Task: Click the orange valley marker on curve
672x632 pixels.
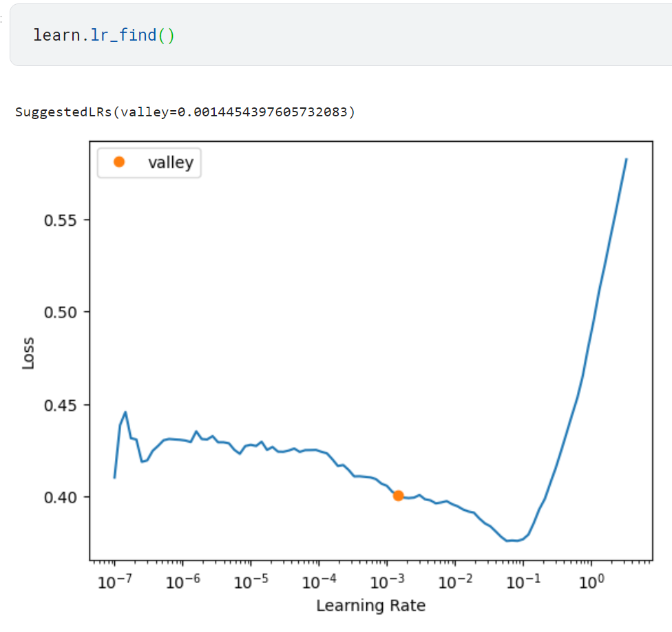Action: click(398, 496)
